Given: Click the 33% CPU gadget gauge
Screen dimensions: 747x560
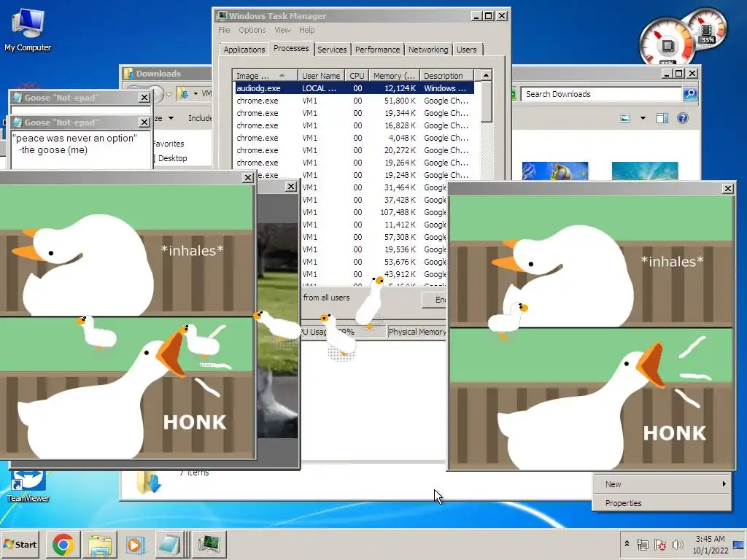Looking at the screenshot, I should click(x=667, y=44).
